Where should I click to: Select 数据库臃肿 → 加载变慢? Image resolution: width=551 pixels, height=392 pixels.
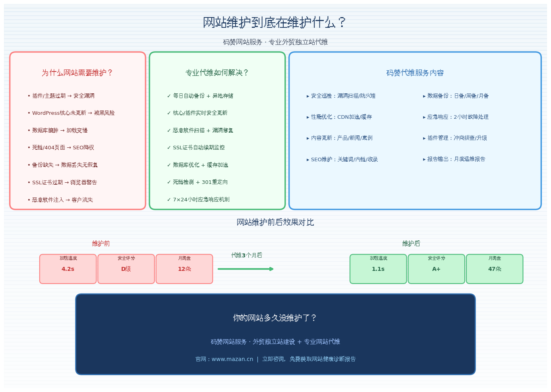(58, 130)
